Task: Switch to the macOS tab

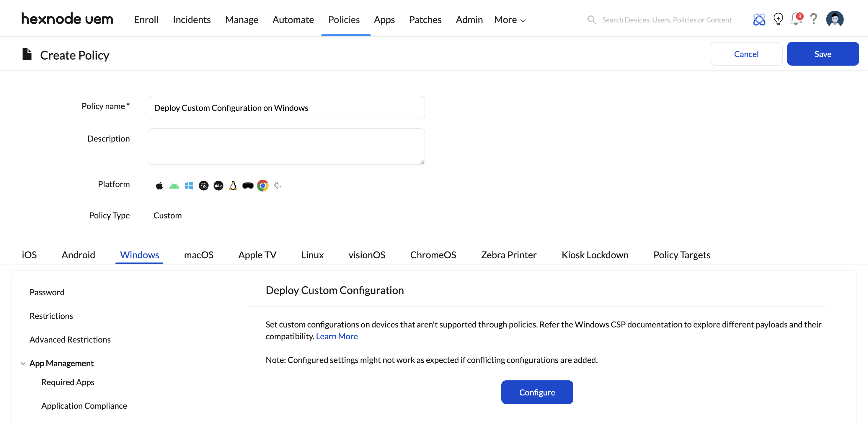Action: coord(199,255)
